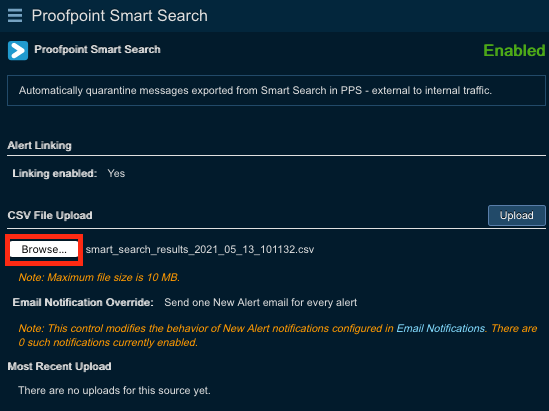Image resolution: width=549 pixels, height=411 pixels.
Task: Click the Linking enabled Yes value
Action: (116, 173)
